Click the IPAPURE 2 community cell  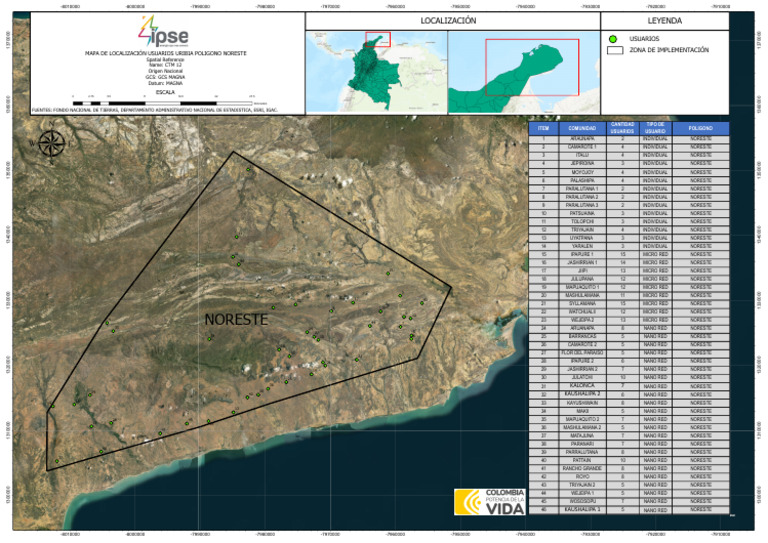tap(582, 361)
